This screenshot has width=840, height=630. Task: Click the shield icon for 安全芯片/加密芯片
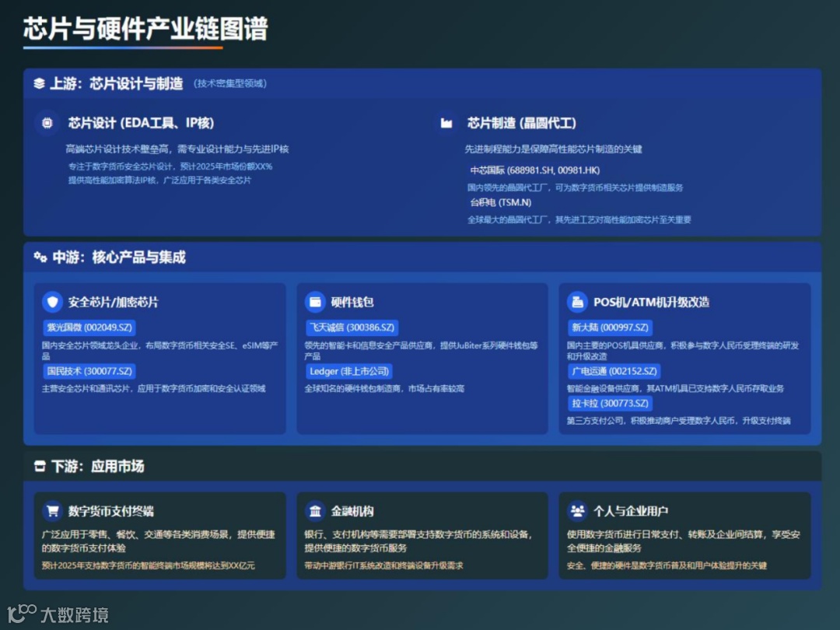click(x=53, y=302)
